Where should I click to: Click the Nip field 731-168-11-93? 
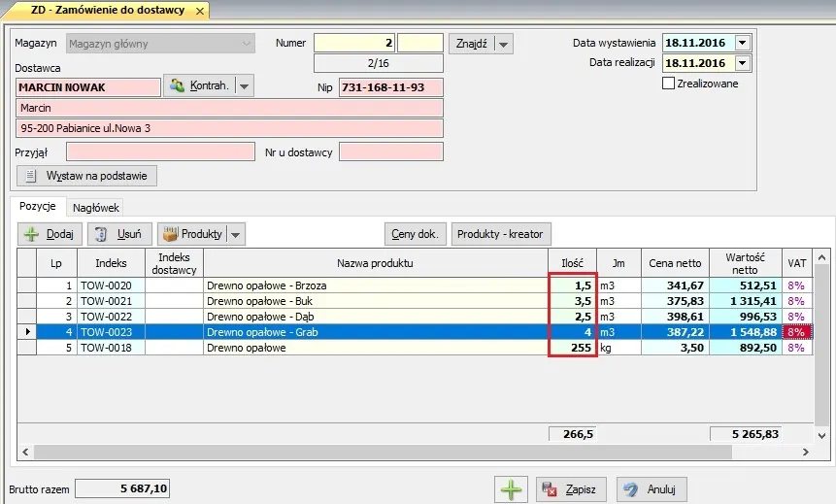tap(390, 87)
